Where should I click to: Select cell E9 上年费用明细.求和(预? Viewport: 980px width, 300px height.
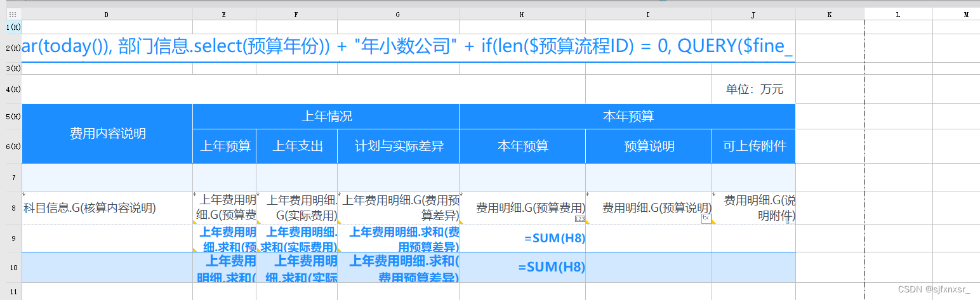click(x=225, y=238)
